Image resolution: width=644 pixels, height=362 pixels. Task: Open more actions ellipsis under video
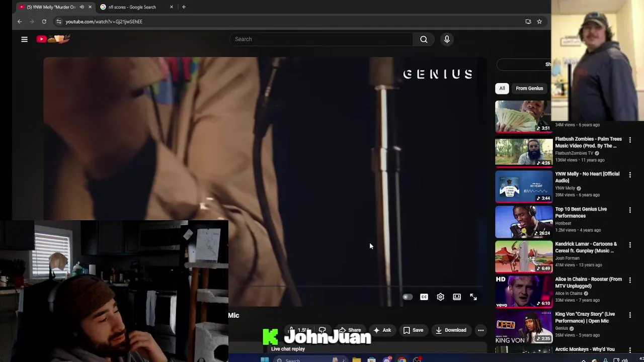[481, 330]
